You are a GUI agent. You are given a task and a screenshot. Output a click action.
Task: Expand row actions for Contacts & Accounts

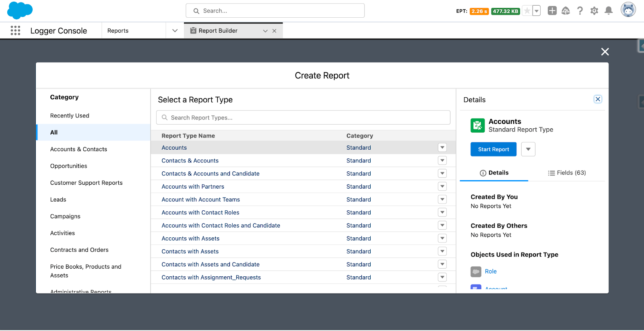[x=442, y=160]
